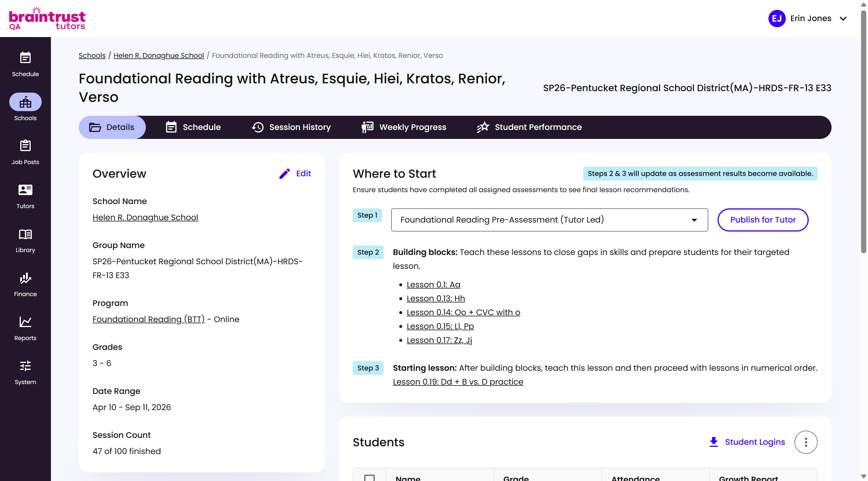Open Lesson 0.15: Ll, Pp link
This screenshot has height=481, width=868.
440,326
